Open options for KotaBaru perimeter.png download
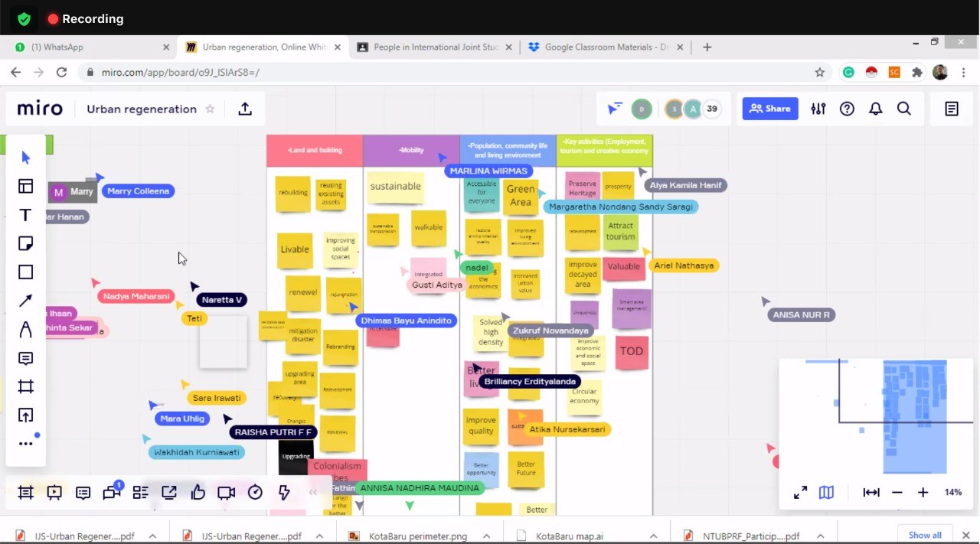The width and height of the screenshot is (980, 544). pos(486,536)
